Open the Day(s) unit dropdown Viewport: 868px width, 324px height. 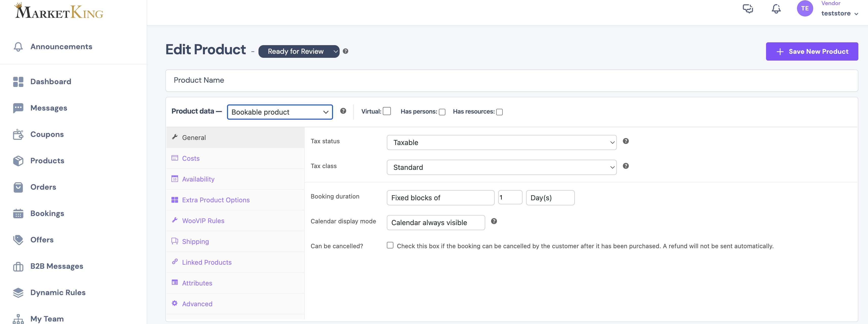pos(550,198)
